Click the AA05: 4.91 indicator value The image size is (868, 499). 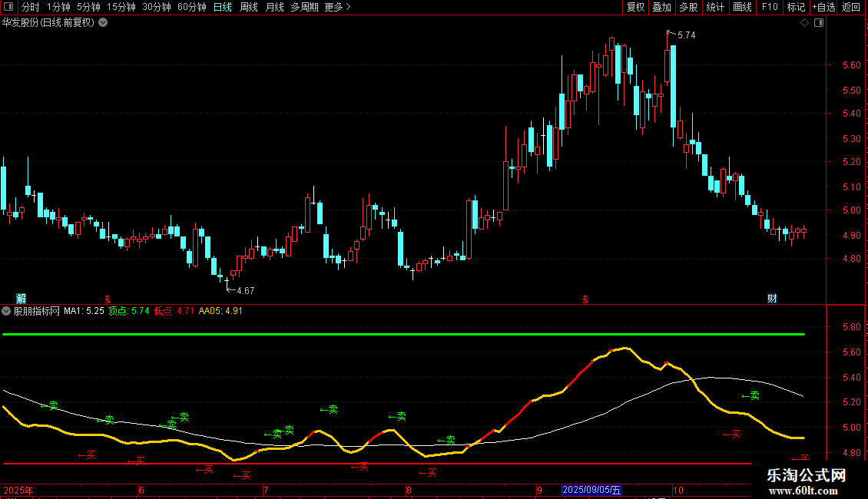pos(220,311)
